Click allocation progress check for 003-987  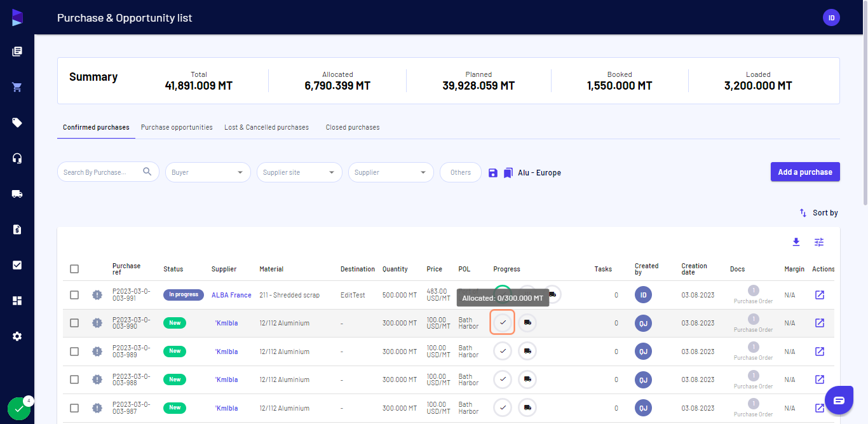tap(503, 407)
